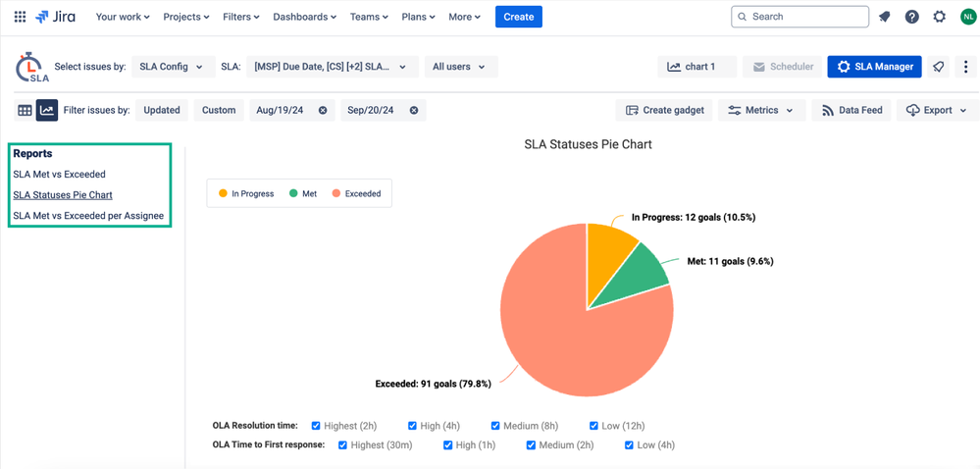
Task: Open the settings gear icon
Action: [940, 17]
